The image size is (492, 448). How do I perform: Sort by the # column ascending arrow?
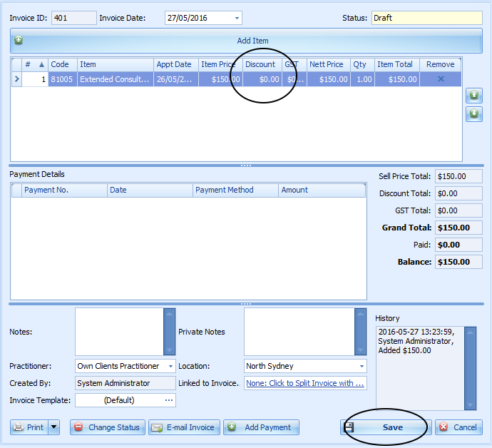click(x=41, y=64)
